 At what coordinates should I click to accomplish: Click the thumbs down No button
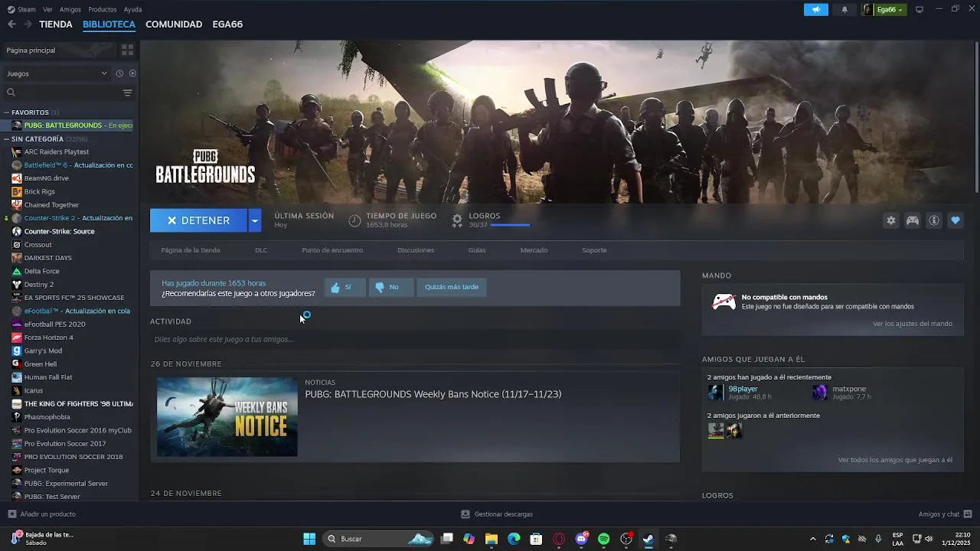click(x=391, y=288)
